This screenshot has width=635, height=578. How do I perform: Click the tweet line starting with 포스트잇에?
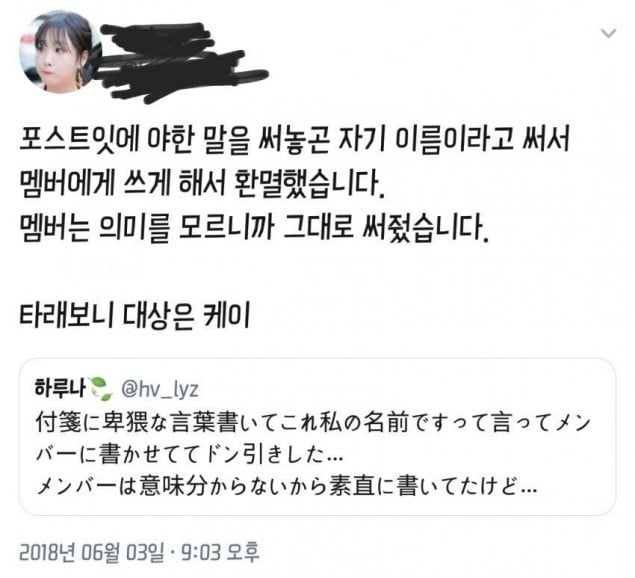tap(294, 140)
